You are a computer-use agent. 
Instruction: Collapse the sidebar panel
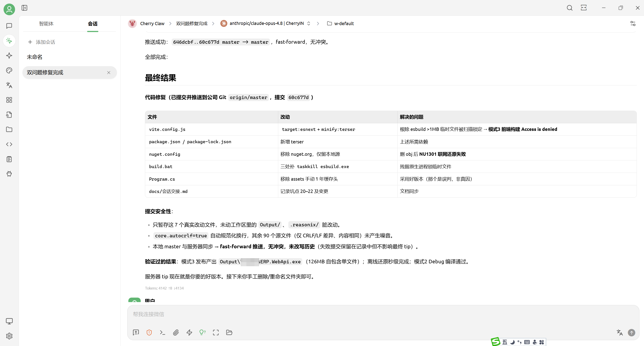[24, 8]
